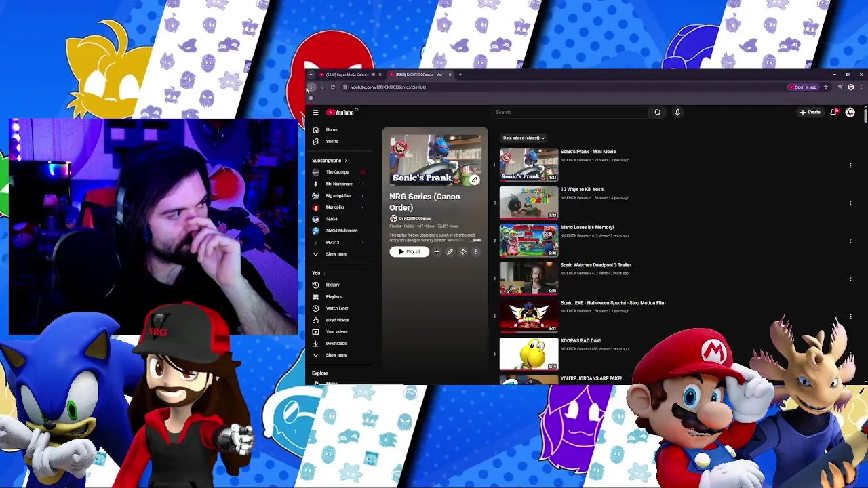Click the add videos plus icon
868x488 pixels.
click(437, 252)
